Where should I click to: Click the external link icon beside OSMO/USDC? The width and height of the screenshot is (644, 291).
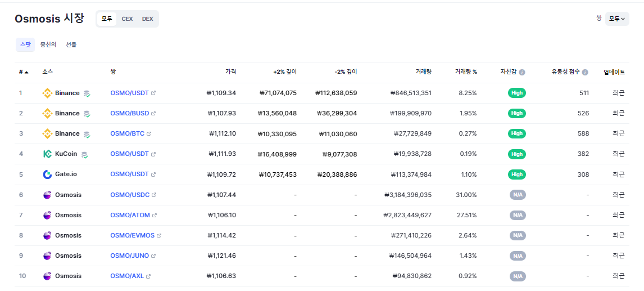pos(155,195)
